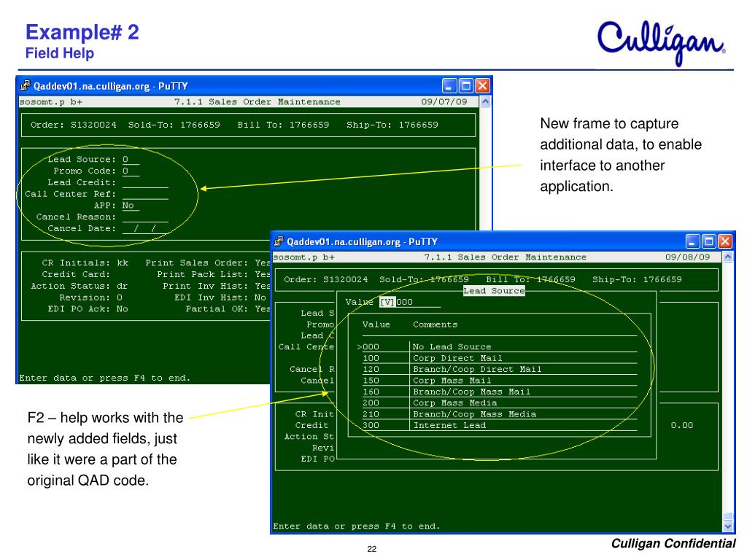Click the scroll-up arrow in the back PuTTY window
The height and width of the screenshot is (560, 747).
[485, 101]
